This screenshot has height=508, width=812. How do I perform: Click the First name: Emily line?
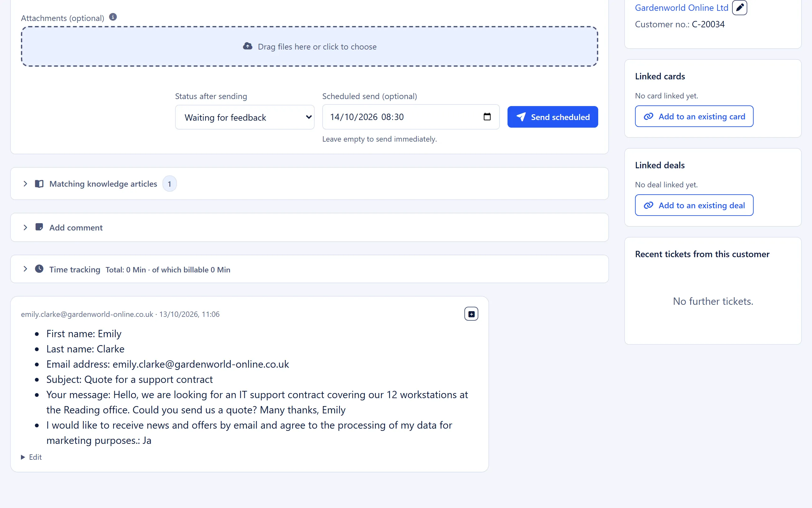[84, 334]
